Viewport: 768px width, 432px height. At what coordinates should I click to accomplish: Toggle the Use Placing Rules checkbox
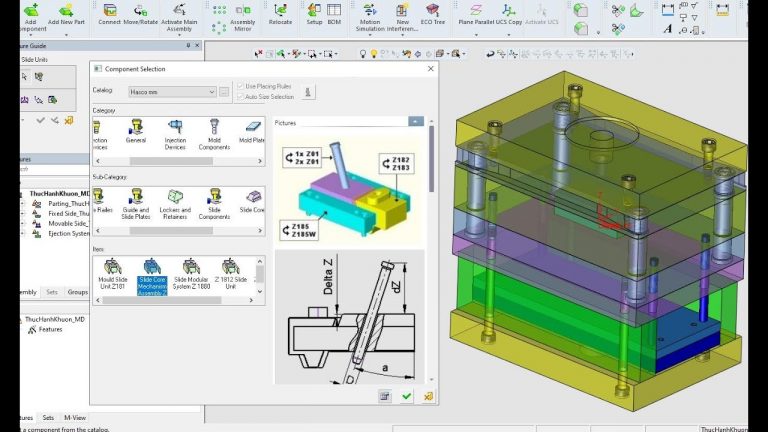tap(239, 86)
